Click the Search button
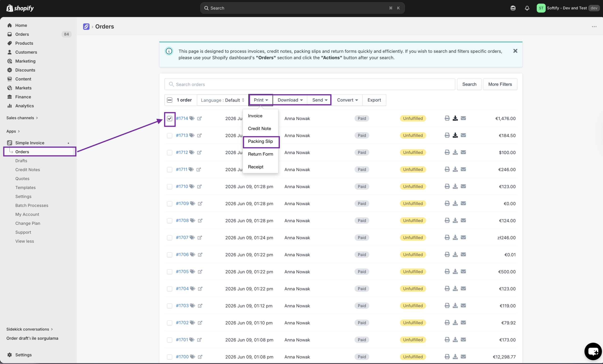Viewport: 603px width, 364px height. [x=469, y=84]
